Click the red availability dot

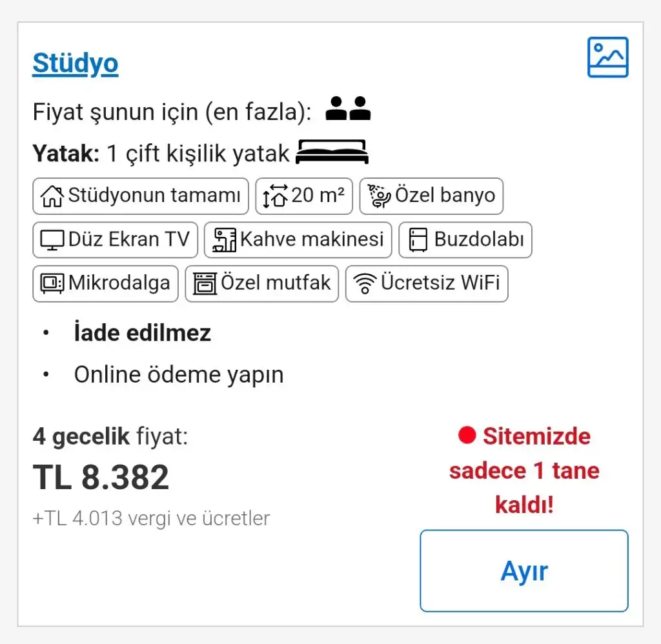tap(467, 436)
